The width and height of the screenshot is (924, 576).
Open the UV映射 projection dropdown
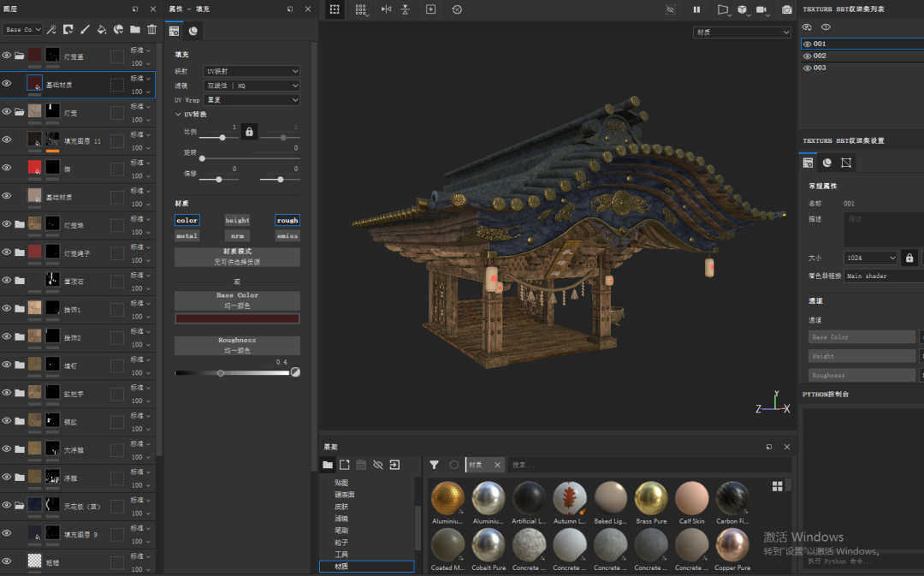coord(251,71)
